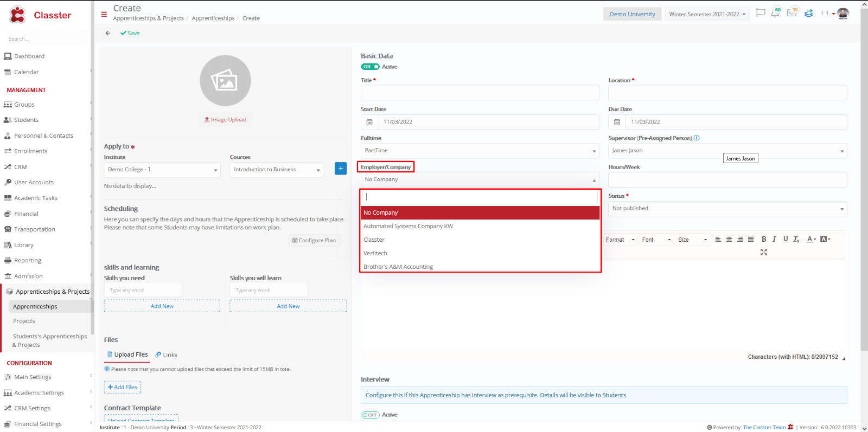The height and width of the screenshot is (432, 868).
Task: Center align text in editor
Action: tap(729, 240)
